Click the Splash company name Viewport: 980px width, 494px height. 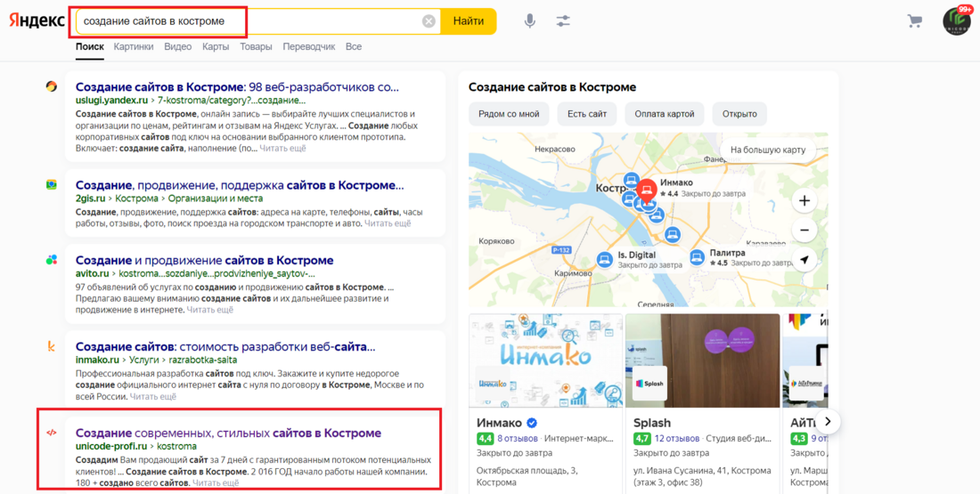652,423
